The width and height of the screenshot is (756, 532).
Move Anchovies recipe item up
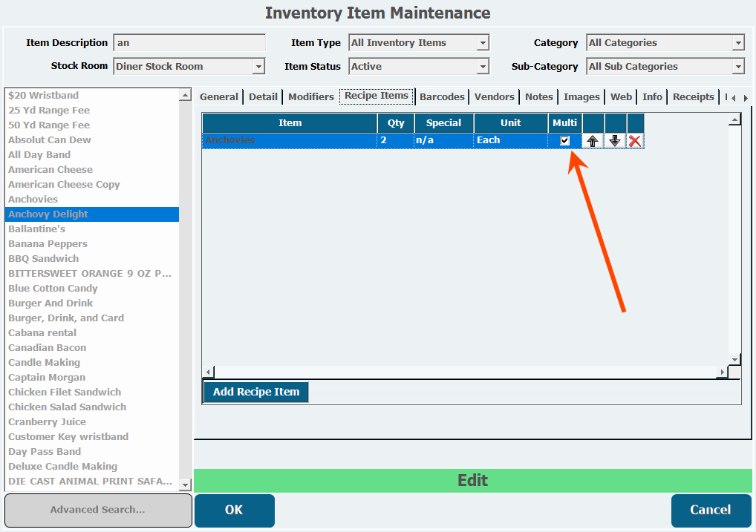click(593, 141)
